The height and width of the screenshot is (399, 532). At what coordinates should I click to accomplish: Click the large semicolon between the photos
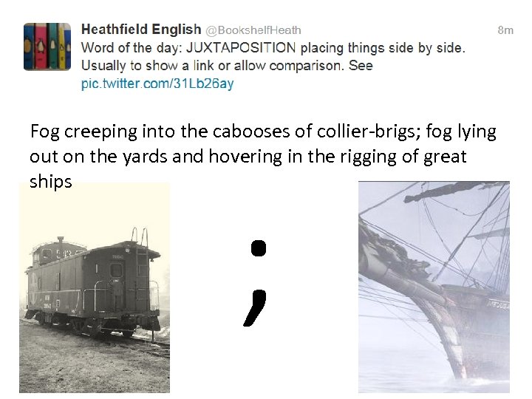pos(256,282)
